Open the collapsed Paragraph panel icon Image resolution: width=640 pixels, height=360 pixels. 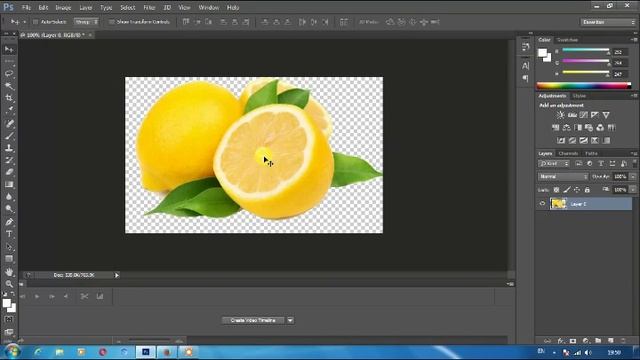tap(525, 78)
